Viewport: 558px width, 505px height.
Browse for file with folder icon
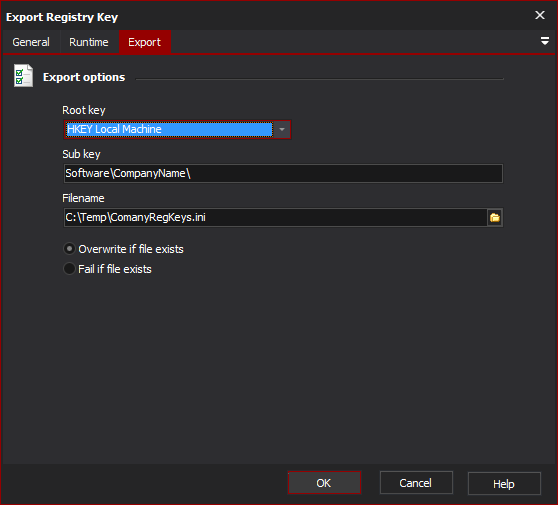click(x=495, y=217)
